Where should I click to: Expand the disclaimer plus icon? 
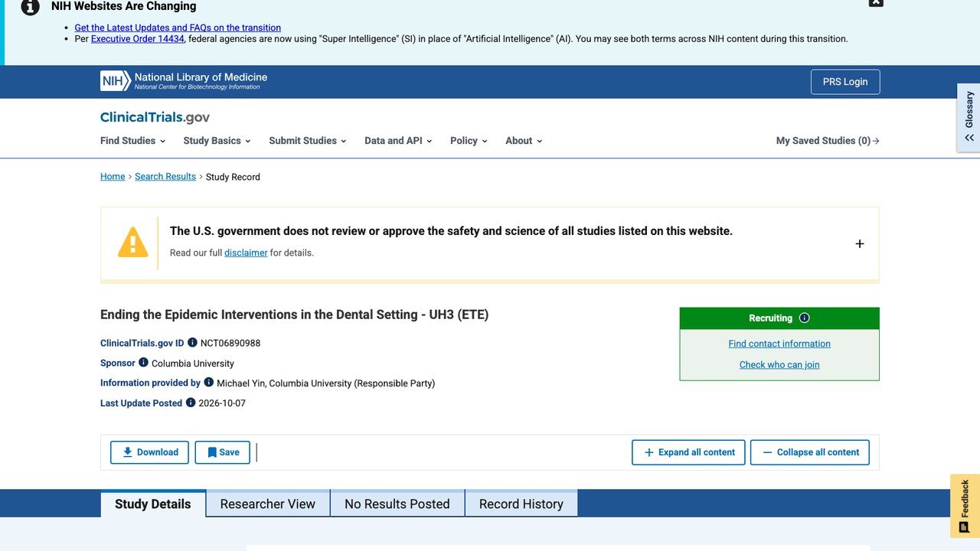(860, 243)
